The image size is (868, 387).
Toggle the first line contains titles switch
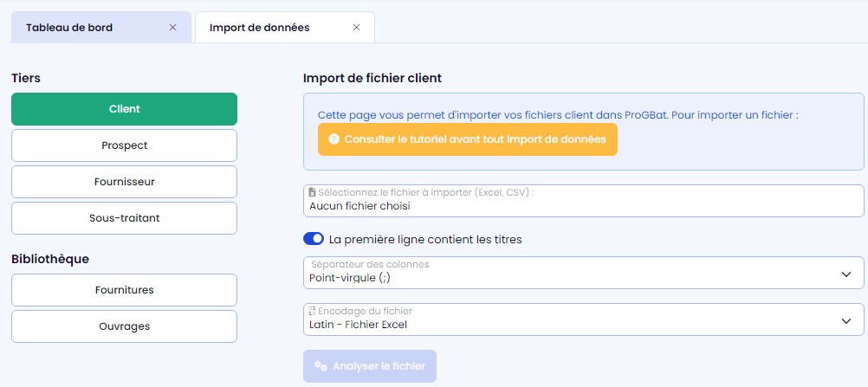tap(314, 239)
